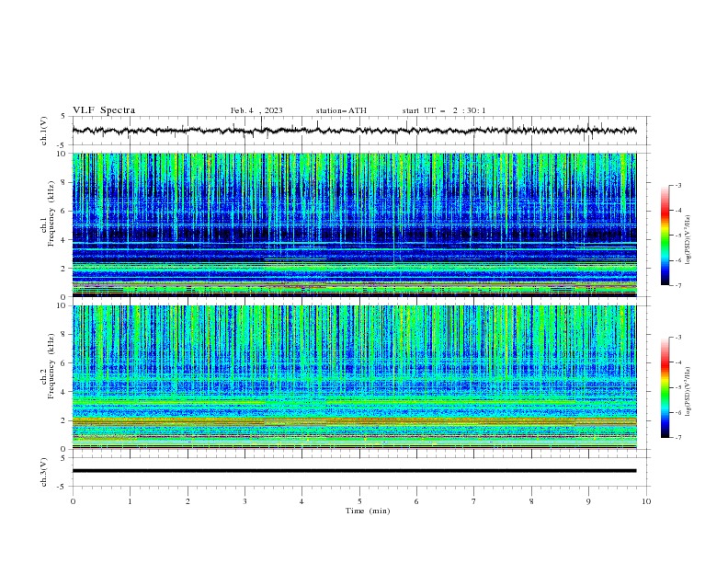Viewport: 728px width, 563px height.
Task: Click the time axis tick label "5"
Action: [x=359, y=501]
